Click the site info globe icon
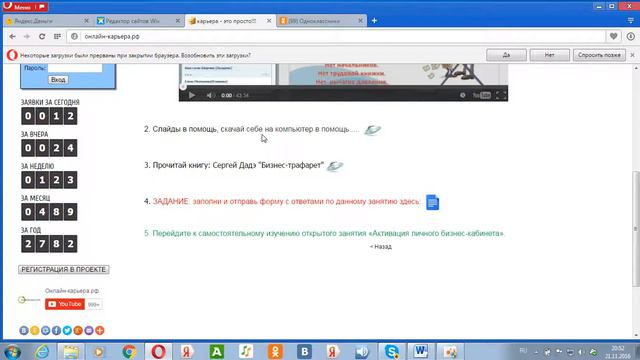This screenshot has height=360, width=640. [74, 37]
